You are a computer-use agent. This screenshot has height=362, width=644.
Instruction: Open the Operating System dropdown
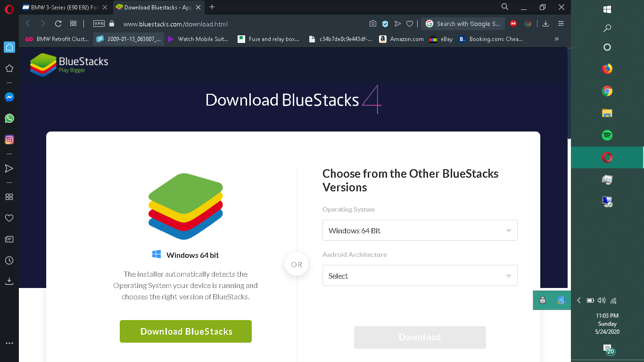(x=420, y=230)
